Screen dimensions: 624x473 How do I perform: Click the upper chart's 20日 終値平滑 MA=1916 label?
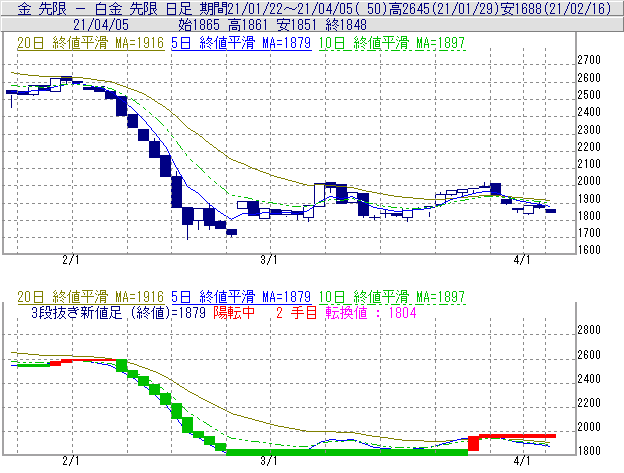click(90, 43)
